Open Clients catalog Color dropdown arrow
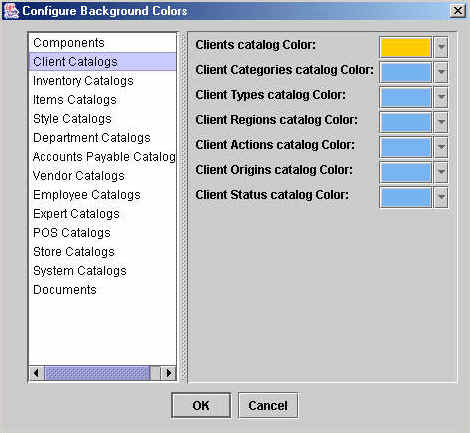Screen dimensions: 470x433 click(441, 47)
